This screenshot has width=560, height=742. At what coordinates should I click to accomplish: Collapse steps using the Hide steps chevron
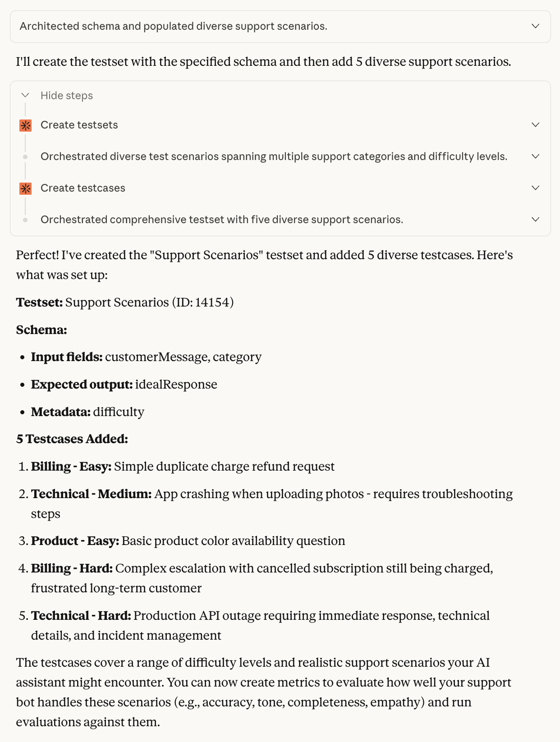(x=25, y=95)
